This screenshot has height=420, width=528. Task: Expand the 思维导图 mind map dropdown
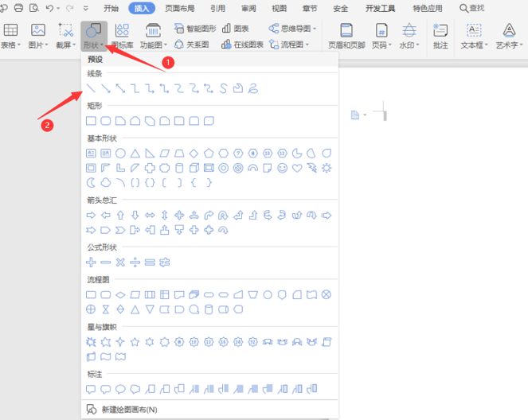tap(292, 29)
